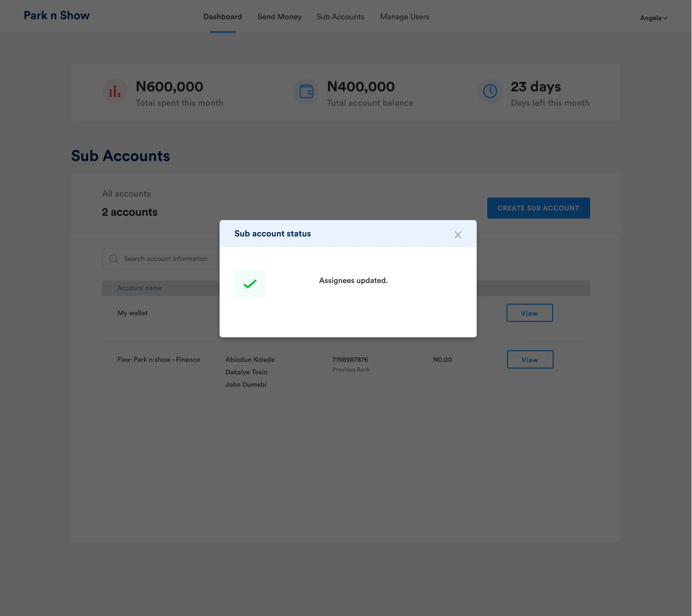Go to Send Money tab
The height and width of the screenshot is (616, 692).
pyautogui.click(x=279, y=17)
